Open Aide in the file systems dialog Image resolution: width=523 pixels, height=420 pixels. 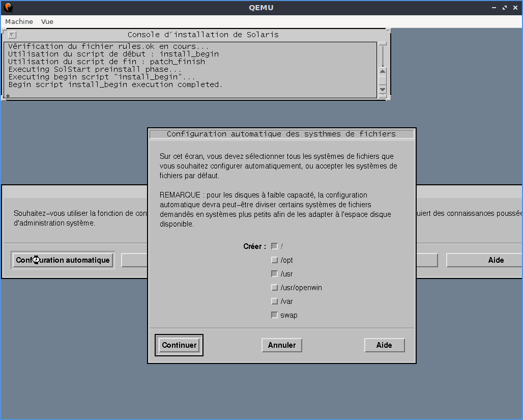coord(384,345)
